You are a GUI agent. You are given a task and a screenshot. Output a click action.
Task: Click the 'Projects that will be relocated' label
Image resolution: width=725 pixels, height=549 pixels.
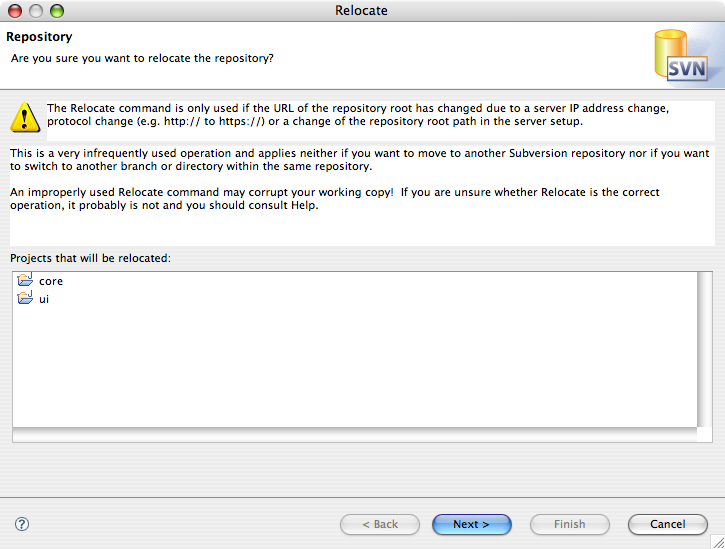tap(90, 258)
